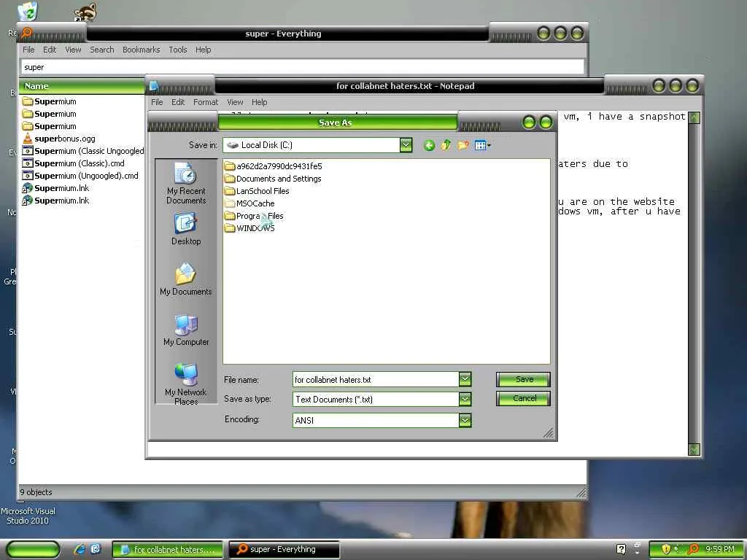The height and width of the screenshot is (560, 747).
Task: Select the Program Files folder
Action: point(254,216)
